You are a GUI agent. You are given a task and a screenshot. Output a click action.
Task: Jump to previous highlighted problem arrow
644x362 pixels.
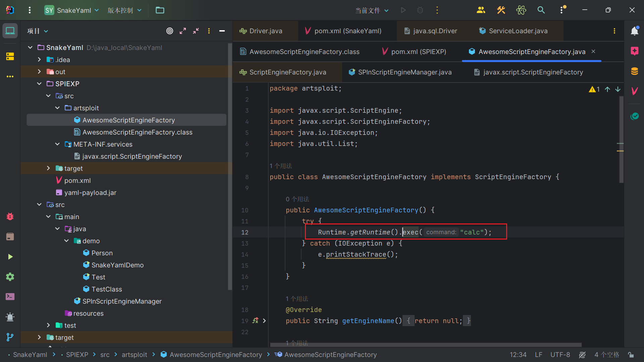click(x=607, y=89)
